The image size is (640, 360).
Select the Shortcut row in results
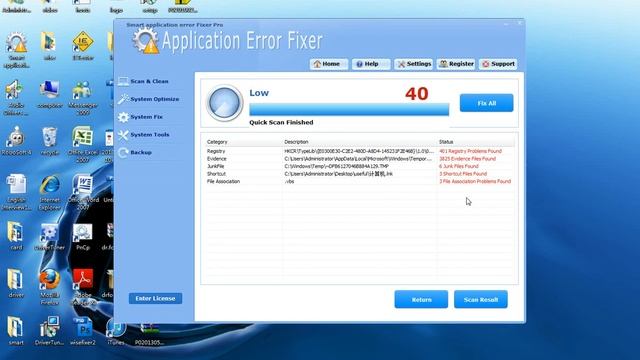(359, 174)
